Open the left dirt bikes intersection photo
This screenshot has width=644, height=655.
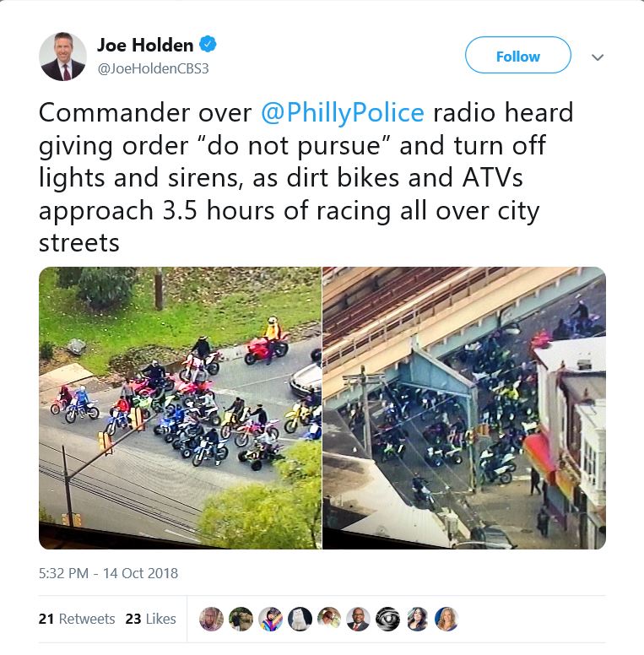tap(180, 408)
